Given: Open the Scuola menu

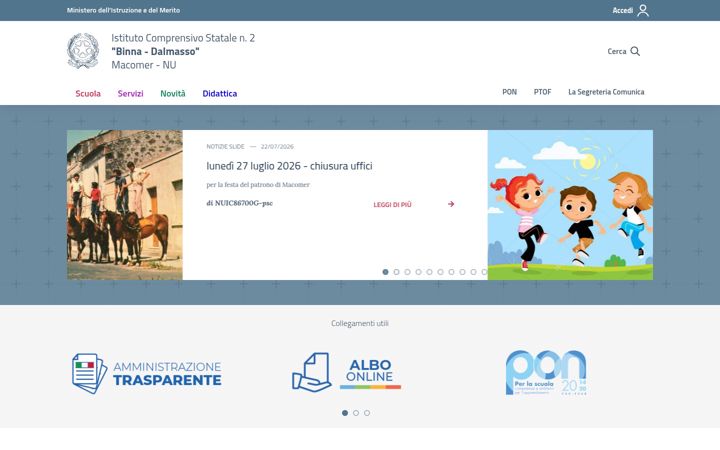Looking at the screenshot, I should tap(88, 94).
